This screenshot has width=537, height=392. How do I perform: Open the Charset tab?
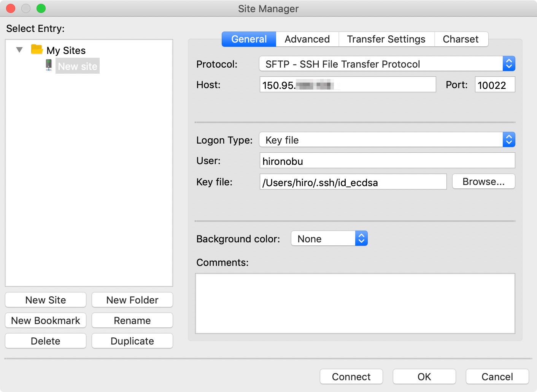pyautogui.click(x=461, y=39)
